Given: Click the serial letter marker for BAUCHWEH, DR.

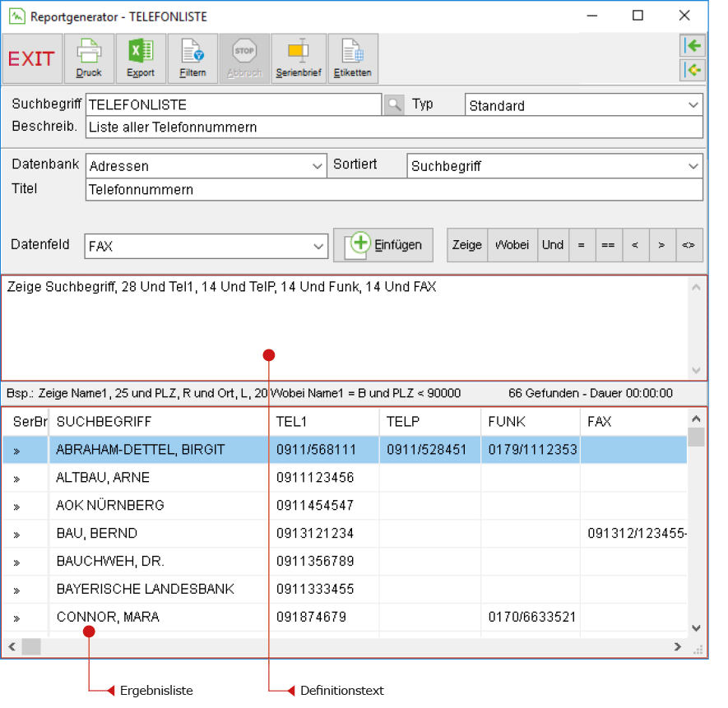Looking at the screenshot, I should point(16,562).
